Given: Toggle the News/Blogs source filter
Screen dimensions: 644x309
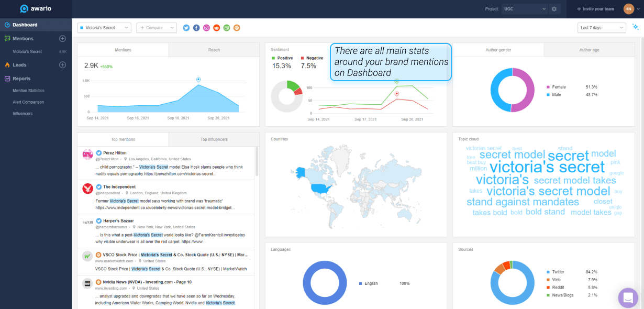Looking at the screenshot, I should pyautogui.click(x=227, y=28).
